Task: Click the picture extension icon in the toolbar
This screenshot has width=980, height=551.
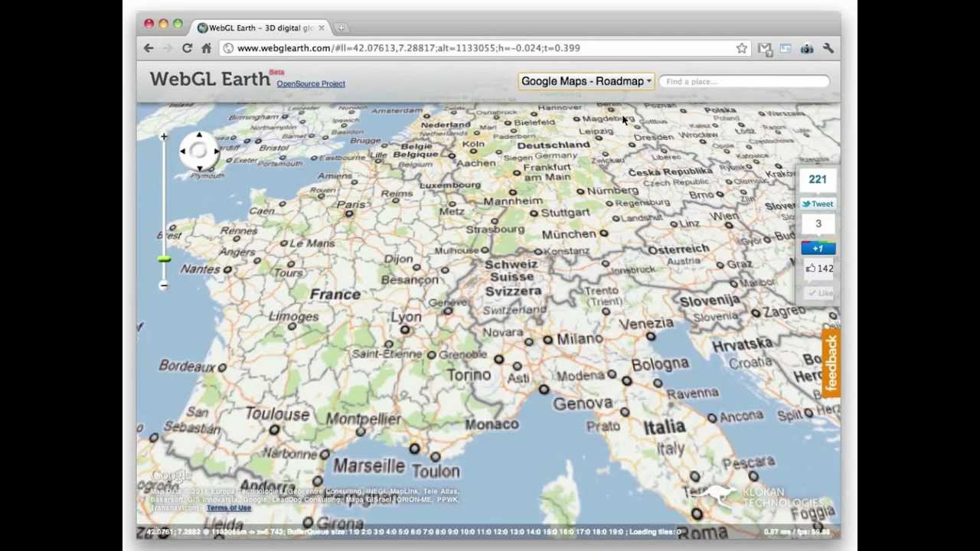Action: pyautogui.click(x=786, y=48)
